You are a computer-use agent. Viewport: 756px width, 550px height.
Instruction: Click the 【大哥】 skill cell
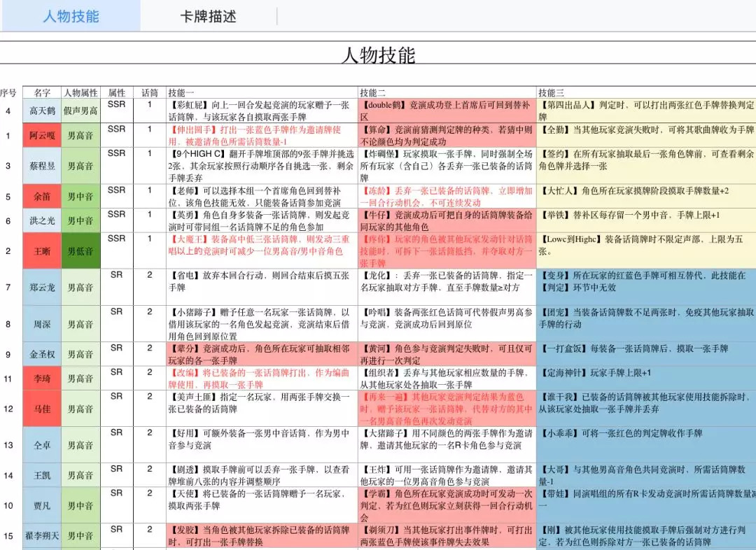(x=646, y=475)
